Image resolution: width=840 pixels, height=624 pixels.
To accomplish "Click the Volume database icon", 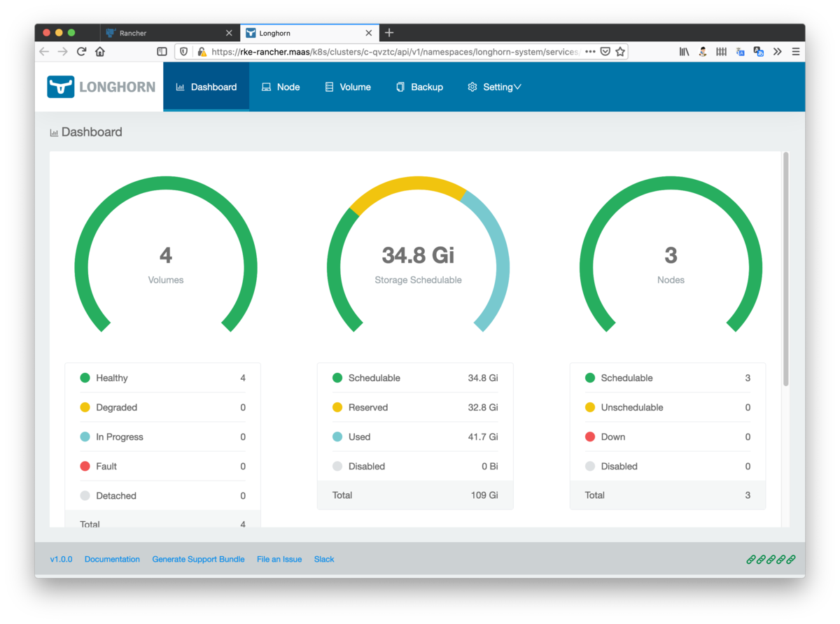I will pos(329,87).
